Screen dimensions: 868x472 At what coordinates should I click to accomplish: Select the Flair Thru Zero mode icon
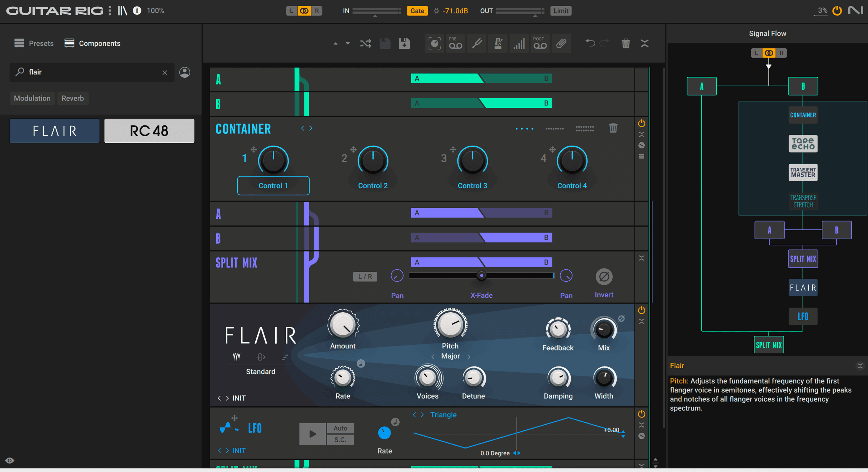pos(261,357)
